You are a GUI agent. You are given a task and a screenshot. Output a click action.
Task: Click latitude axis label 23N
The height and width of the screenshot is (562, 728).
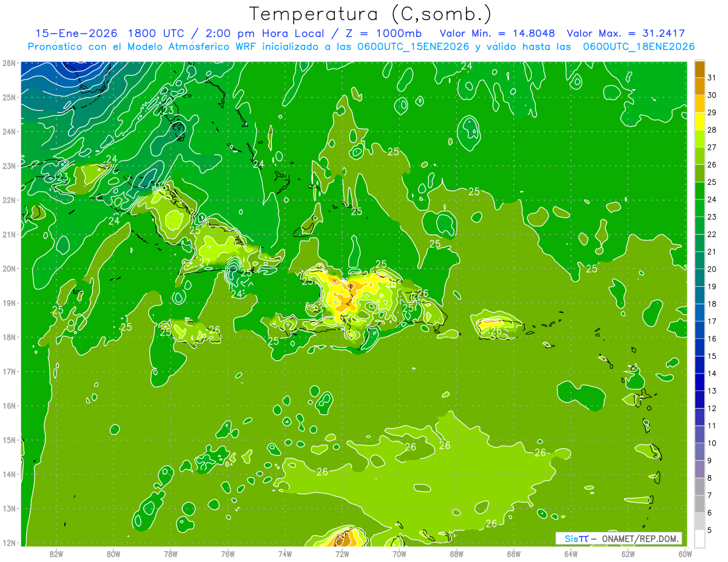[x=9, y=166]
